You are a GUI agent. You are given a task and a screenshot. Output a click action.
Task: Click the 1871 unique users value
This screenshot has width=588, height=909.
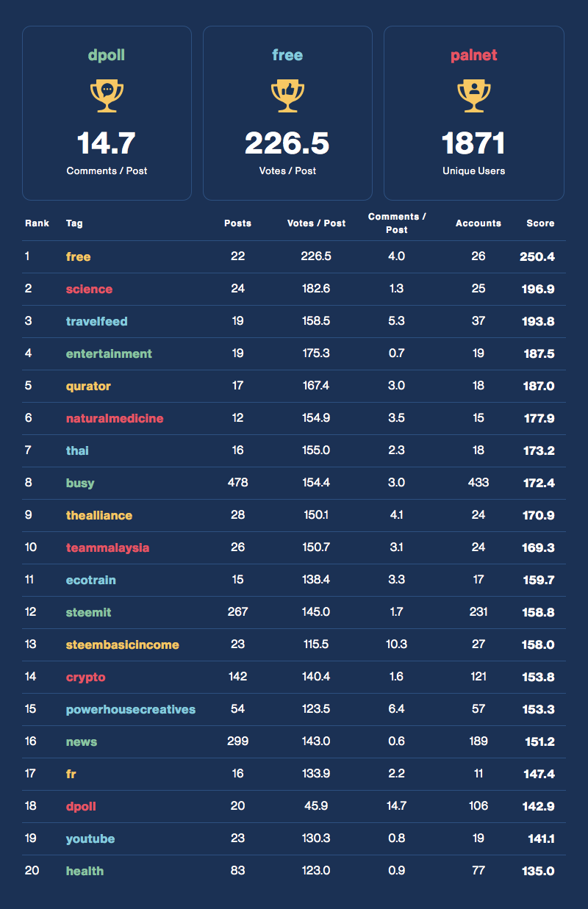pyautogui.click(x=474, y=143)
